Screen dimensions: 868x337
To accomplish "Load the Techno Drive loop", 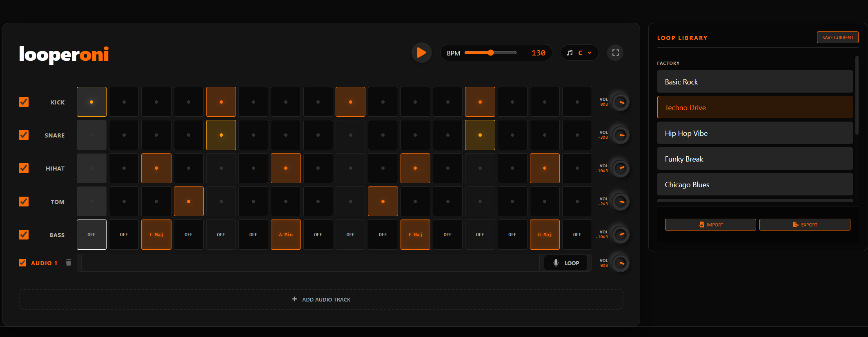I will tap(755, 107).
